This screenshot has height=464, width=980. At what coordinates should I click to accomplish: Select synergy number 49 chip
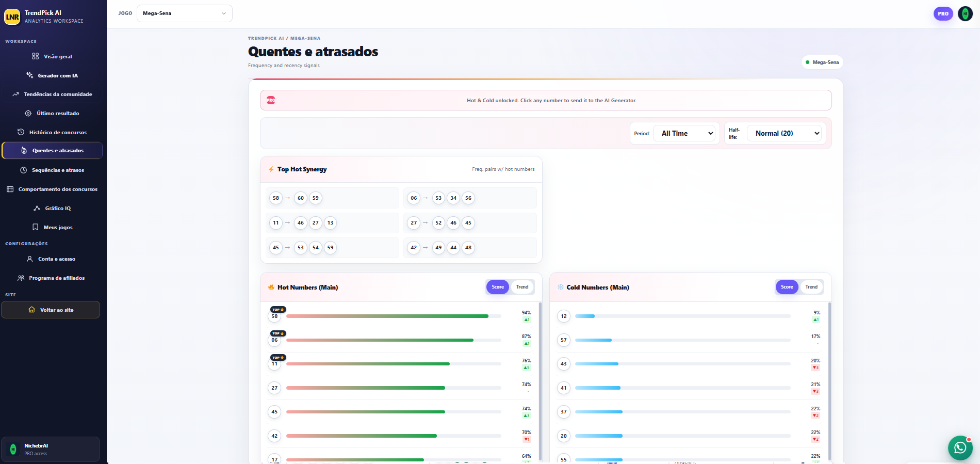(438, 248)
